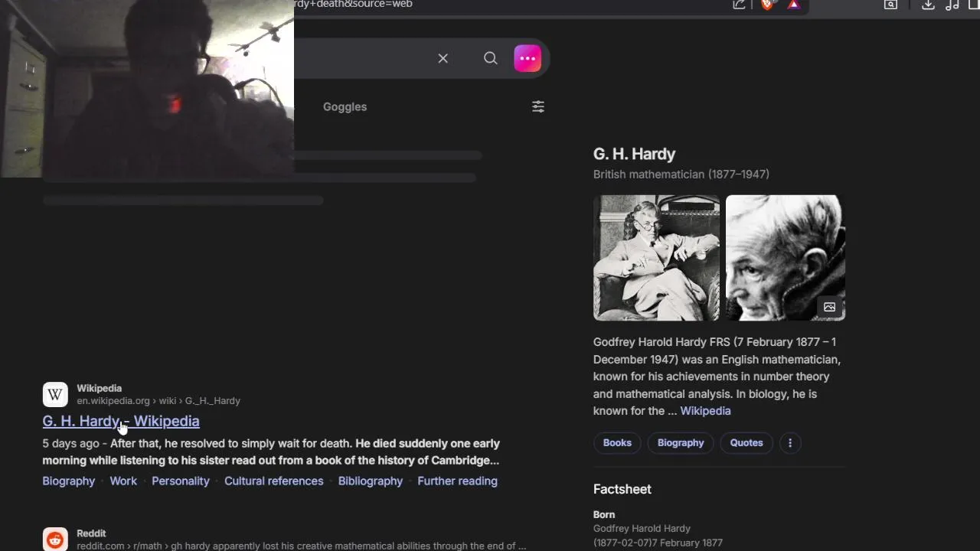980x551 pixels.
Task: Click the Reddit site name label
Action: click(x=91, y=533)
